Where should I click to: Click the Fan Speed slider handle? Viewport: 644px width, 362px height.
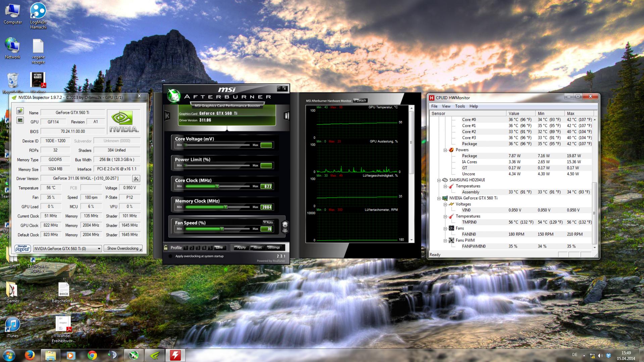coord(222,229)
